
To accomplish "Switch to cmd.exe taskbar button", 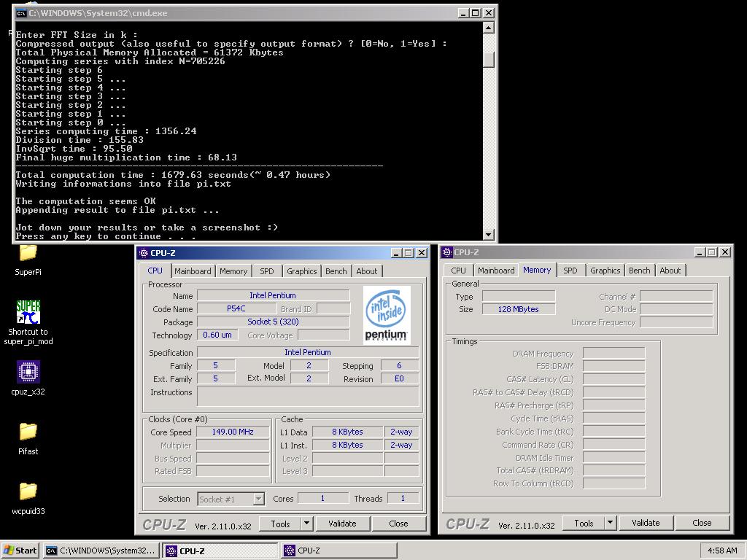I will (x=101, y=551).
